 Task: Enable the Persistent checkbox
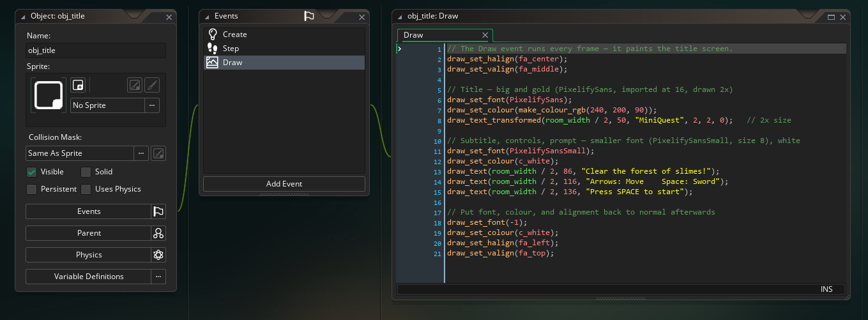click(31, 189)
